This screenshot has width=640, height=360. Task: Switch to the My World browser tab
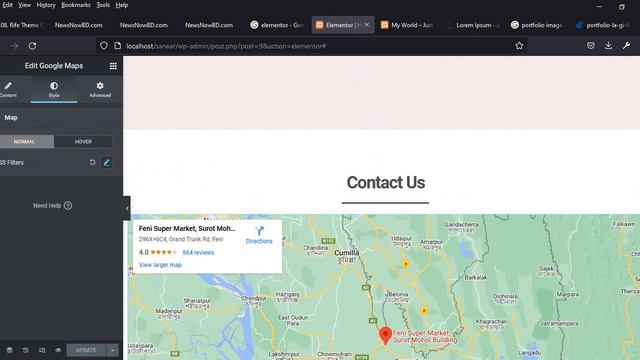click(407, 25)
